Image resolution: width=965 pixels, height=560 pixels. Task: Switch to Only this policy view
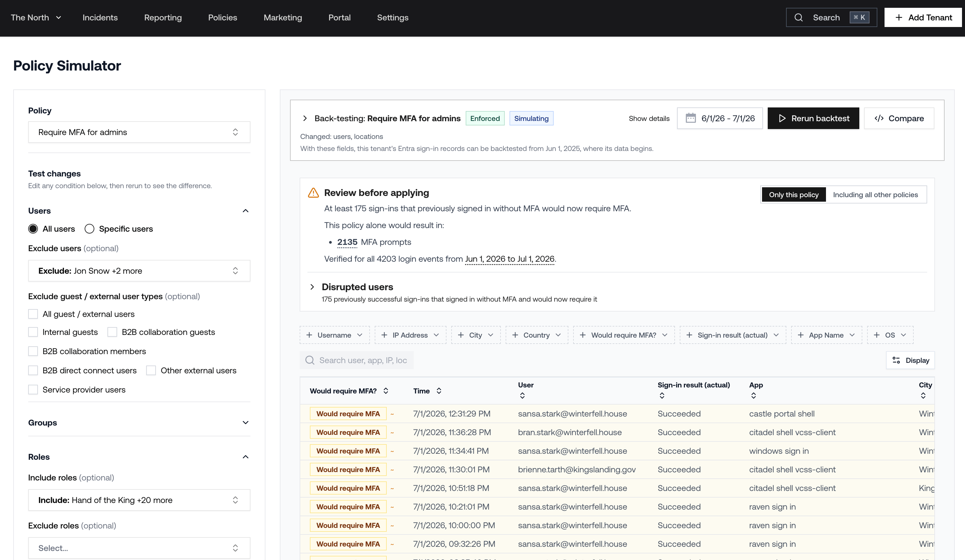pos(794,195)
